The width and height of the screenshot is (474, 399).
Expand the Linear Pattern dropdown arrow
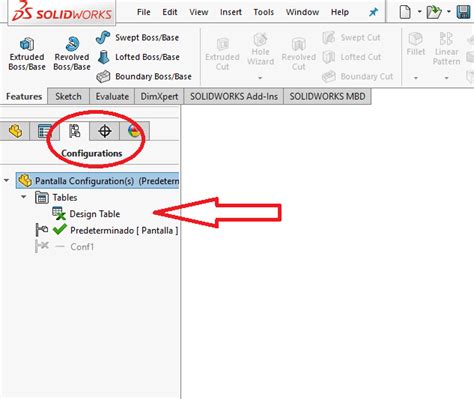coord(446,78)
